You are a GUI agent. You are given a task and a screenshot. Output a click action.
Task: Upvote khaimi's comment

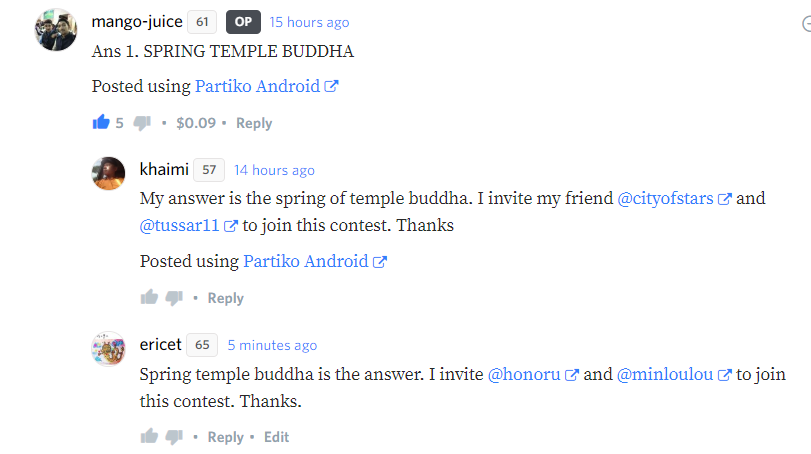point(150,298)
